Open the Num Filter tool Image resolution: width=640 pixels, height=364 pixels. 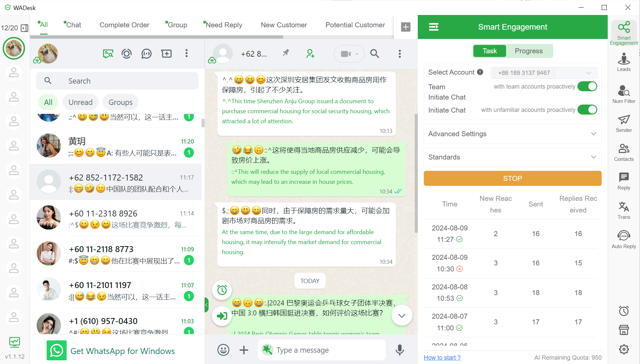pos(624,94)
